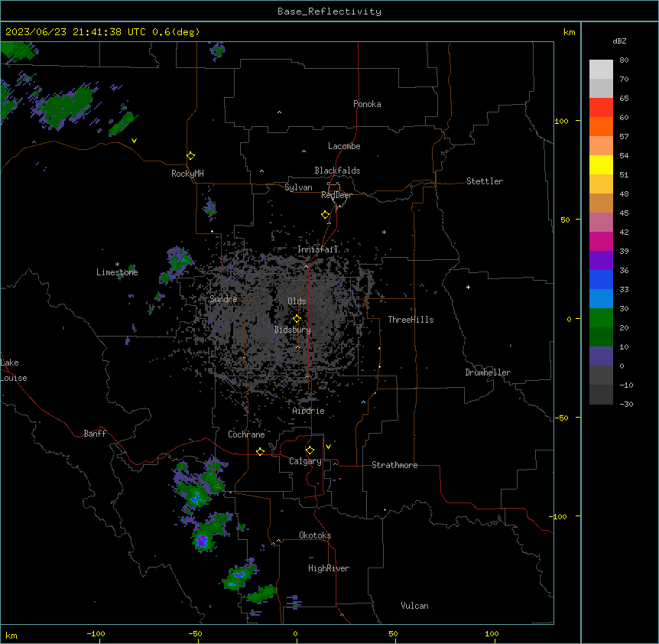This screenshot has width=659, height=644.
Task: Click the Innisfail city label
Action: coord(318,249)
